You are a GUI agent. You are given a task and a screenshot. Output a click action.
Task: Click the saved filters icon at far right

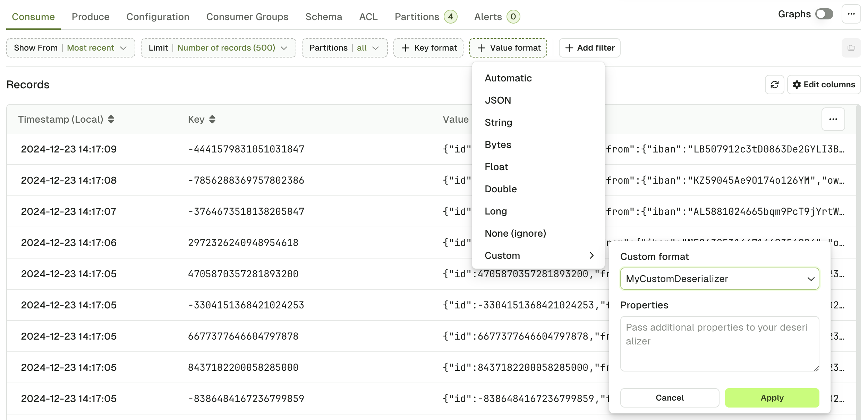click(x=851, y=48)
